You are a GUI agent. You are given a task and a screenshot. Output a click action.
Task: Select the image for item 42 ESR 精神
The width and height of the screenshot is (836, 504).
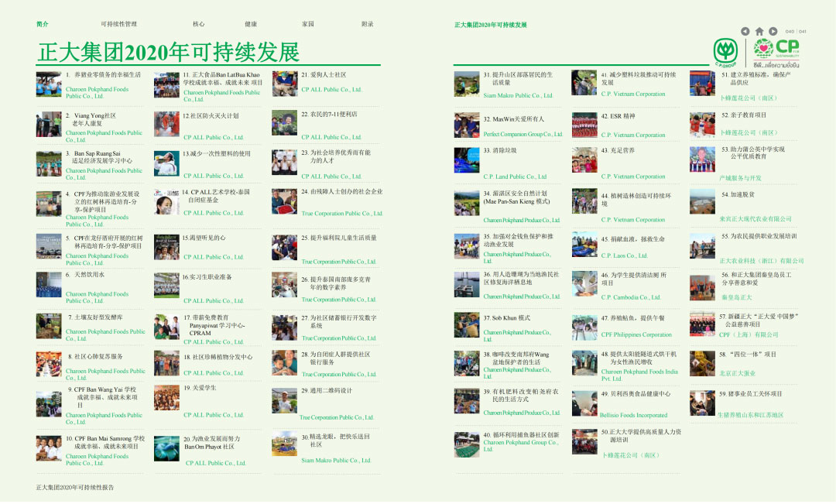click(x=584, y=125)
